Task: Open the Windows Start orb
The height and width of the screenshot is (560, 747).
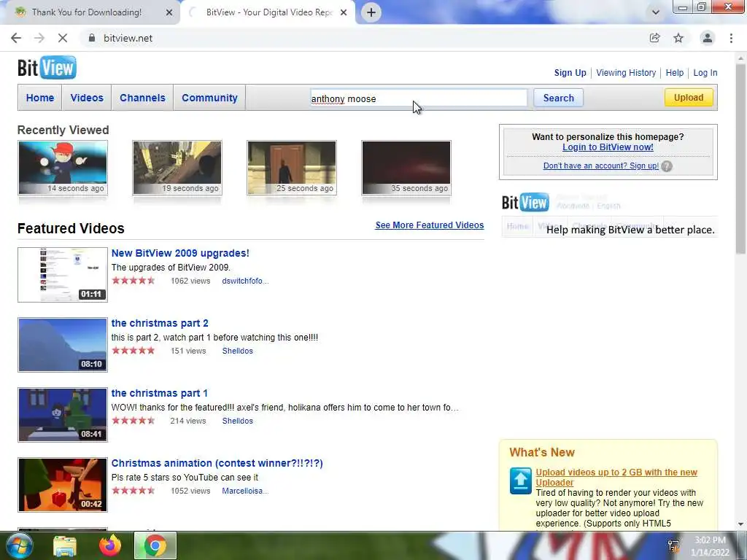Action: click(20, 545)
